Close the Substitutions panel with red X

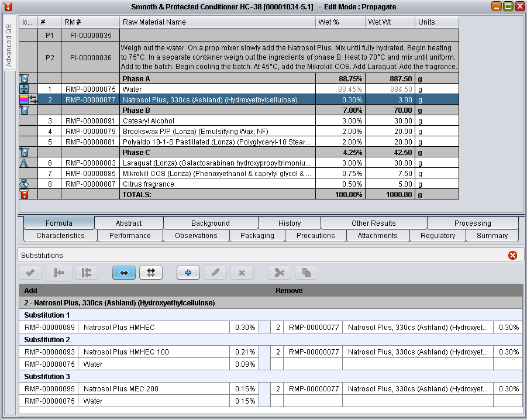point(512,256)
